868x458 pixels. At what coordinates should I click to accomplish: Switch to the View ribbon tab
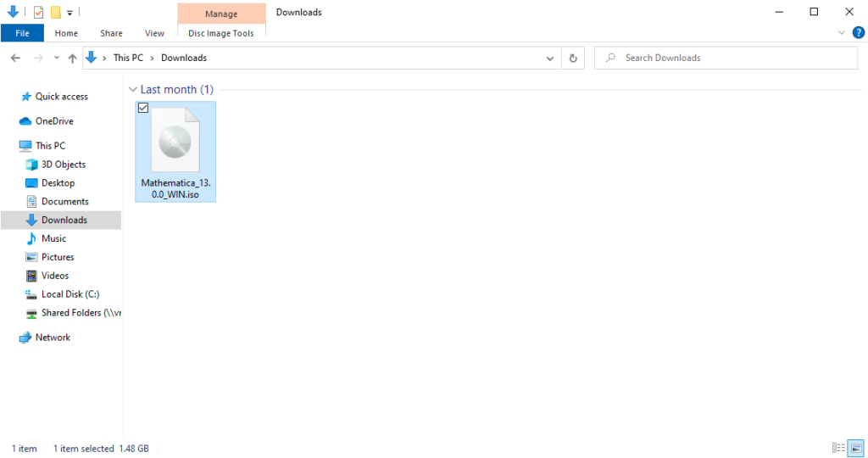coord(154,33)
